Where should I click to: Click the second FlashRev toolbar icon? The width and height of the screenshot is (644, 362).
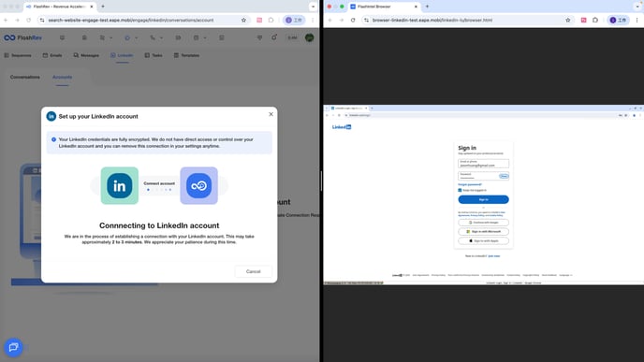click(x=84, y=37)
